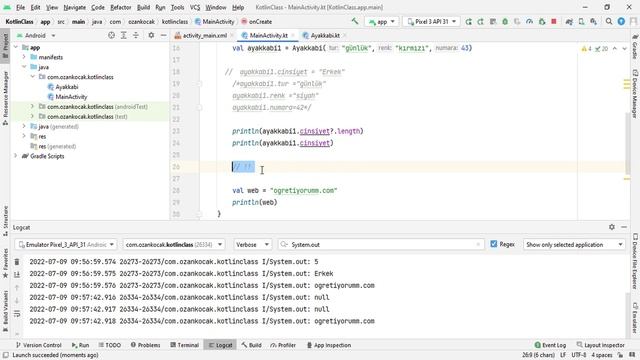Image resolution: width=640 pixels, height=360 pixels.
Task: Expand the Gradle Scripts node
Action: coord(16,156)
